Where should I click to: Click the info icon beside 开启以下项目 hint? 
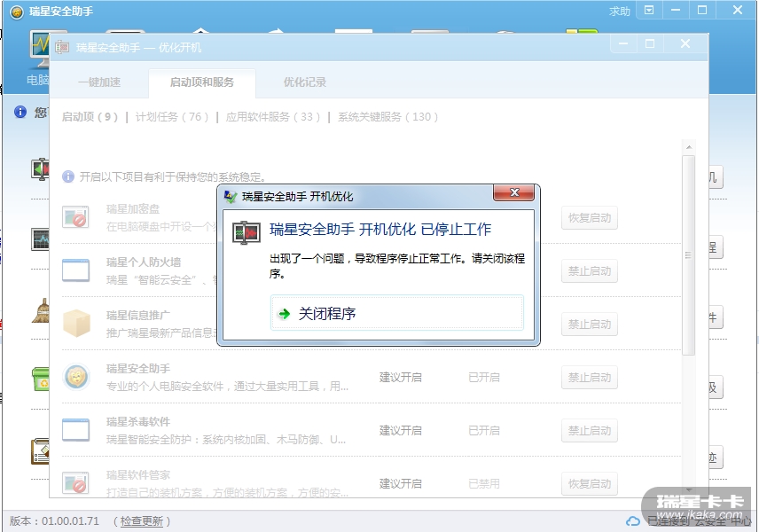pos(68,176)
